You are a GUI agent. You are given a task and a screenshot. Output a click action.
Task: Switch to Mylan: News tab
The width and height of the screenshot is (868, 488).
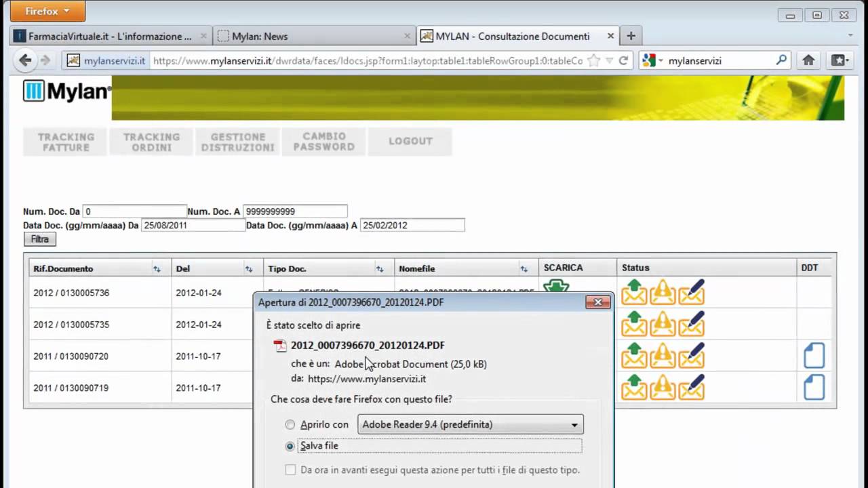point(315,37)
